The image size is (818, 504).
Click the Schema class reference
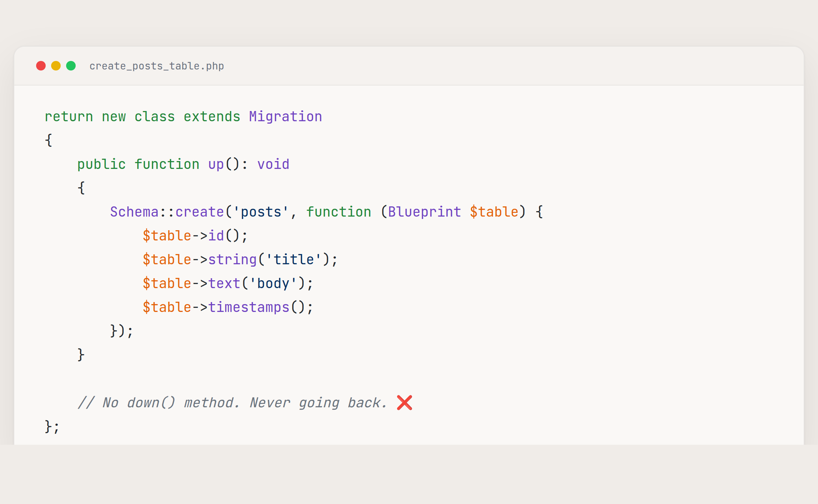coord(134,212)
